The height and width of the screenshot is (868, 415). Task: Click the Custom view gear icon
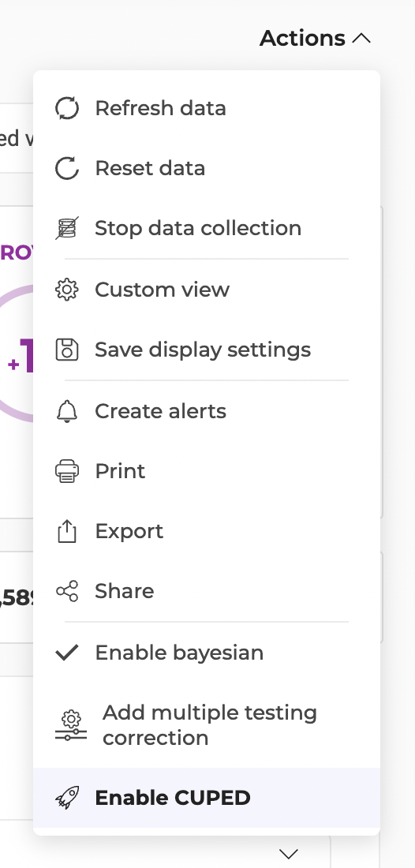pos(67,290)
